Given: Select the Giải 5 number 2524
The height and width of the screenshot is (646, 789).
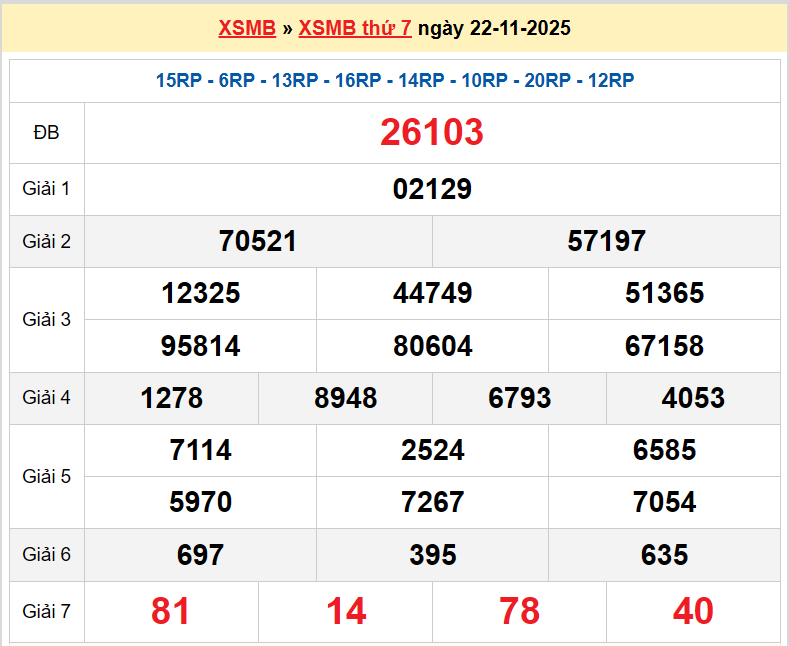Looking at the screenshot, I should [432, 450].
